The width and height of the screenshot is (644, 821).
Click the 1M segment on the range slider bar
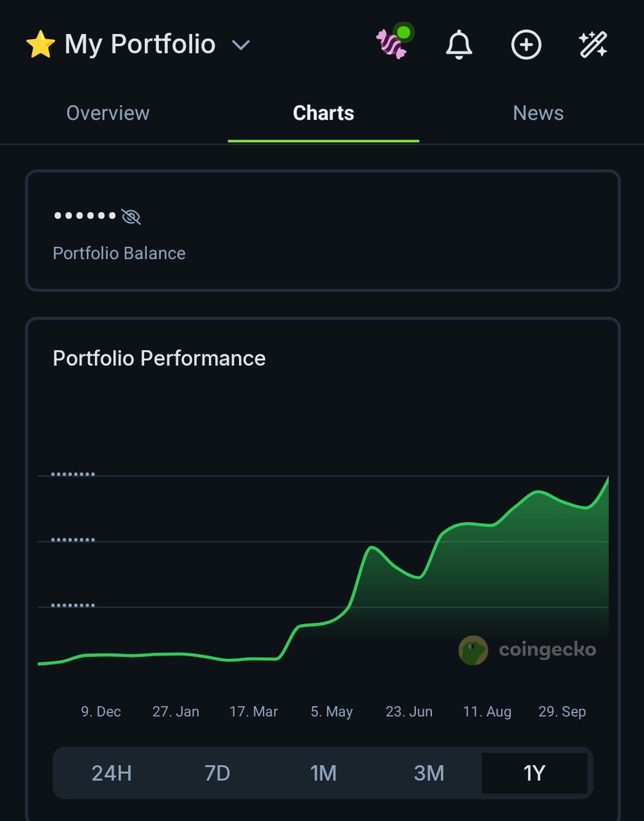coord(324,772)
